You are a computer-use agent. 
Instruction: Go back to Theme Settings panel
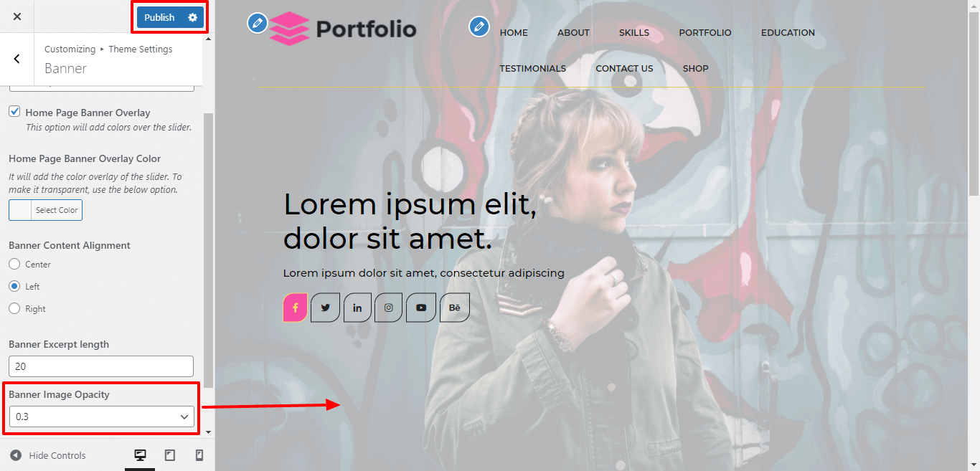[x=17, y=59]
